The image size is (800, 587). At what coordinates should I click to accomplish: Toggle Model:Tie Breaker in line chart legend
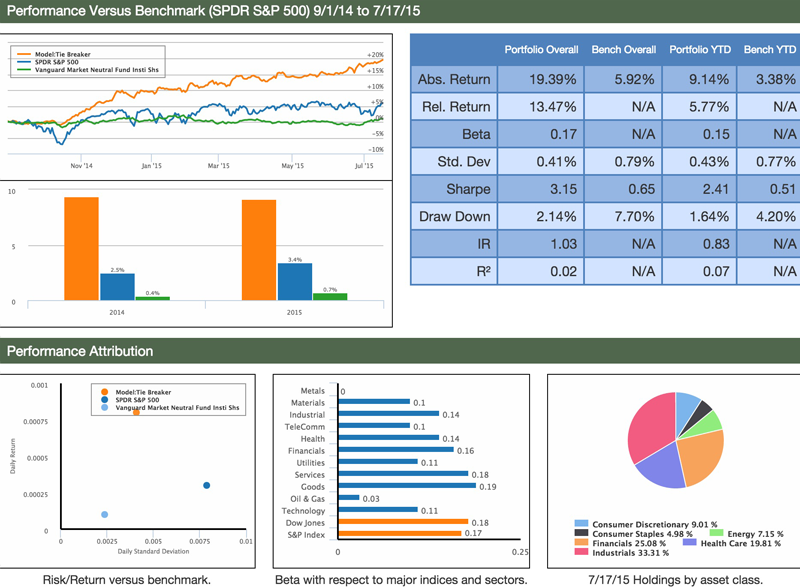click(x=59, y=55)
